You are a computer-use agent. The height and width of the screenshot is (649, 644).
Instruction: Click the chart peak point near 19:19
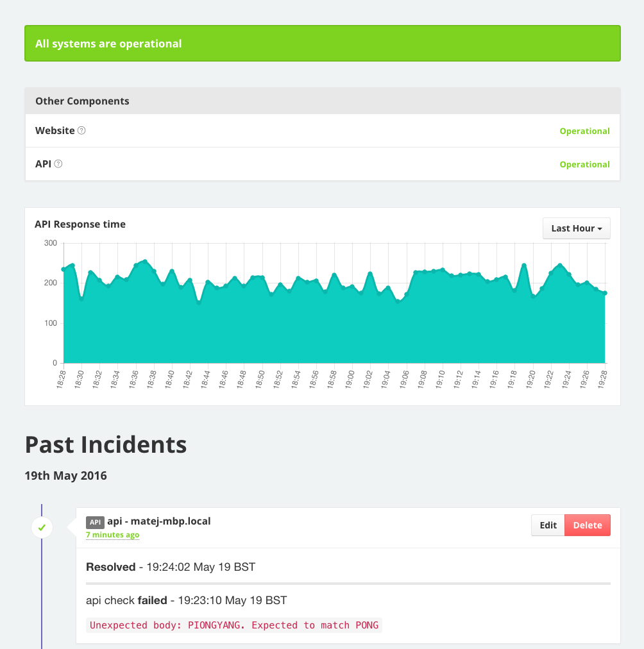pos(524,265)
